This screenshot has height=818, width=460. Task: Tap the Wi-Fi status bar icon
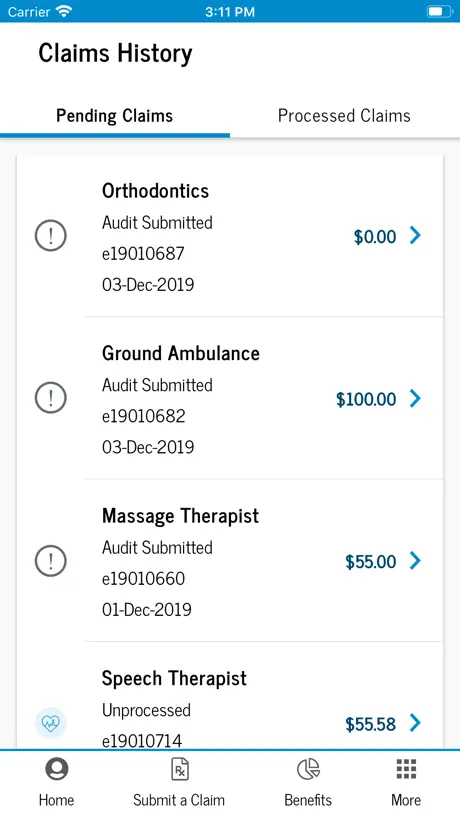point(64,11)
